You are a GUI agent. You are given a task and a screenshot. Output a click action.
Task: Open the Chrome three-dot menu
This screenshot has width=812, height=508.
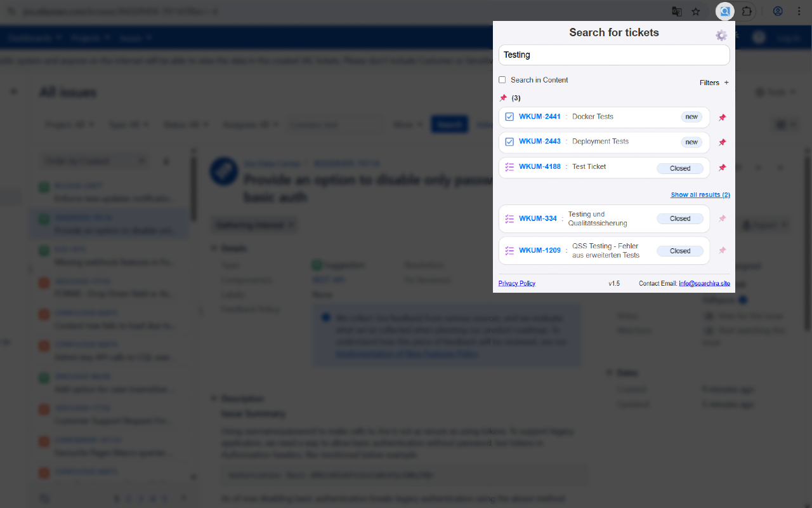799,11
